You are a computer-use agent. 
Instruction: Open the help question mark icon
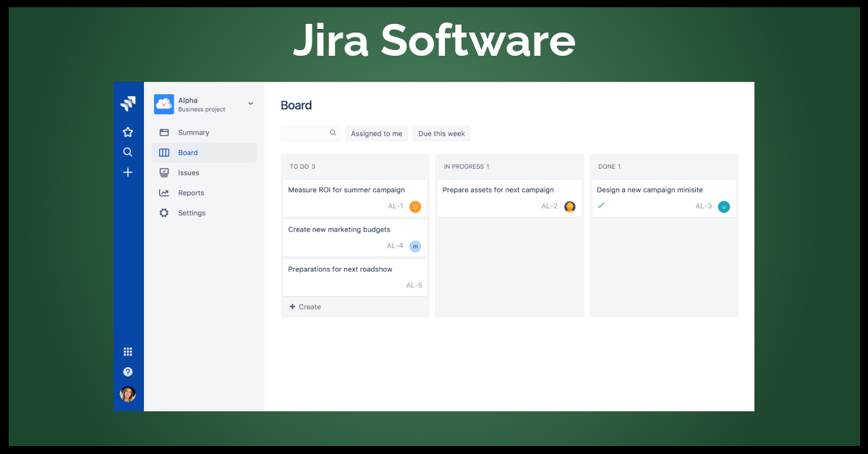(x=128, y=371)
